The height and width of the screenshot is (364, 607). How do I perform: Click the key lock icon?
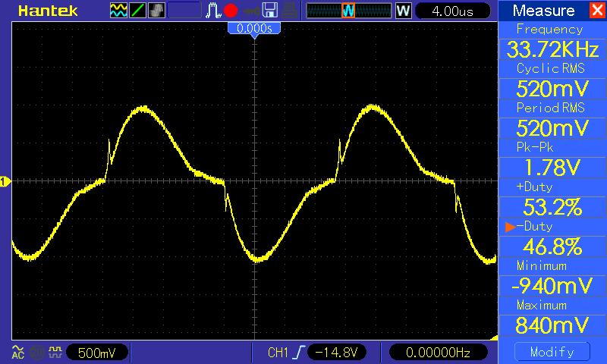coord(252,11)
